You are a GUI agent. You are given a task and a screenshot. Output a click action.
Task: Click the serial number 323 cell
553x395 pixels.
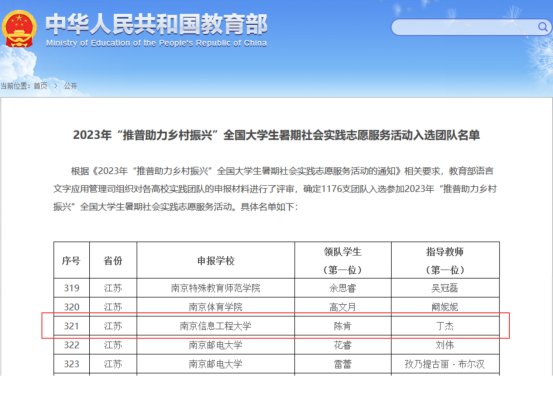[x=71, y=364]
